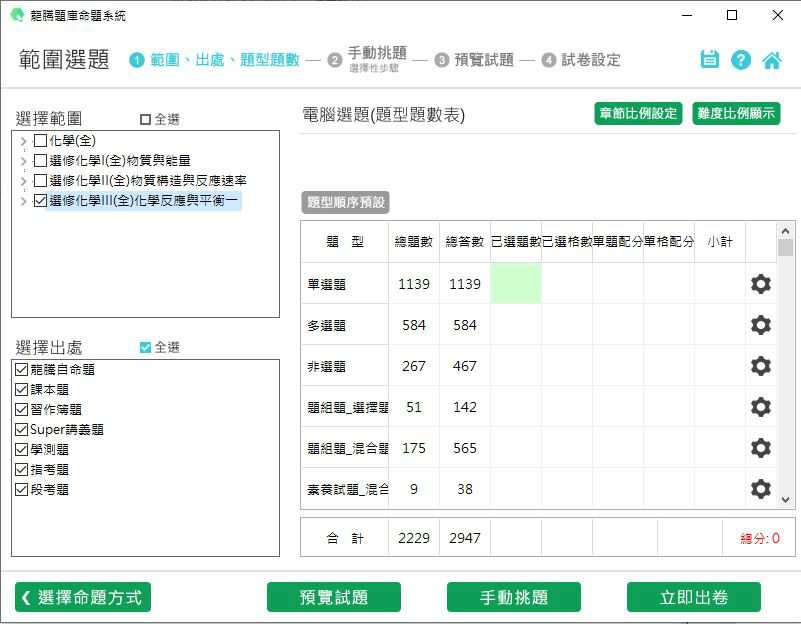
Task: Uncheck the 指考題 source
Action: 21,469
